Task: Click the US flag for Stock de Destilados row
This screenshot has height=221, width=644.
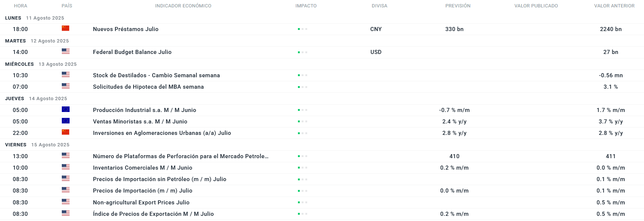Action: click(x=66, y=74)
